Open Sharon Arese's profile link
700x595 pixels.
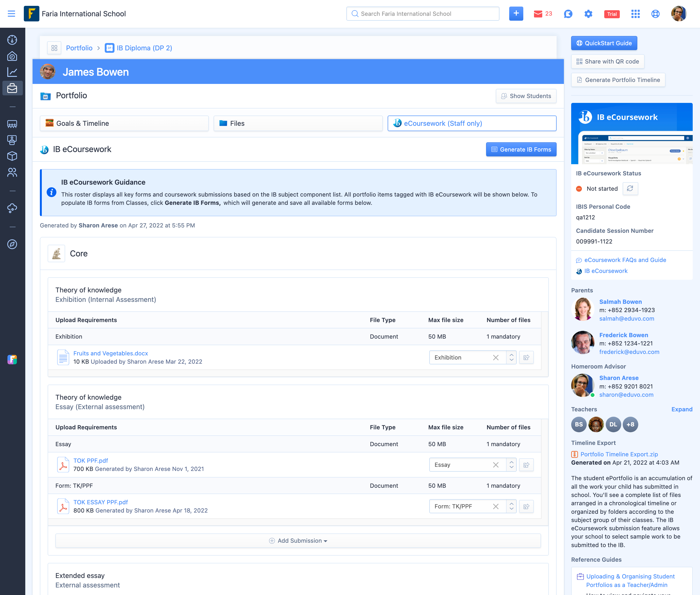(618, 378)
